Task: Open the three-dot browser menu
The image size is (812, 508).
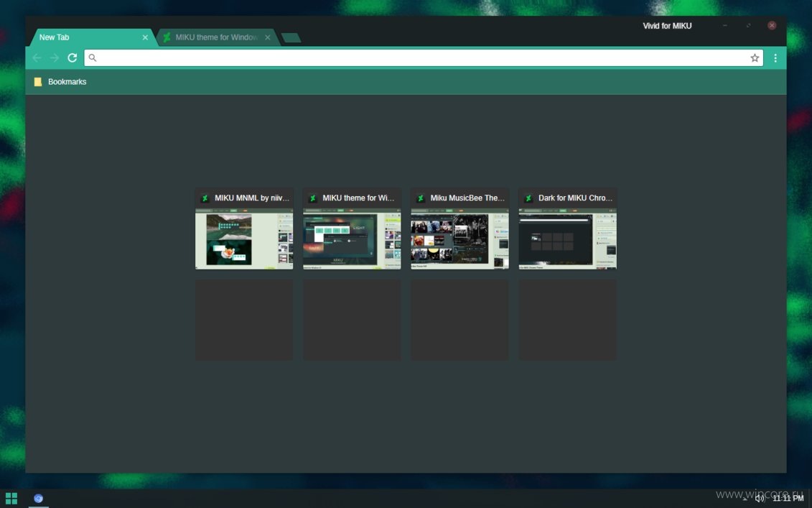Action: tap(775, 58)
